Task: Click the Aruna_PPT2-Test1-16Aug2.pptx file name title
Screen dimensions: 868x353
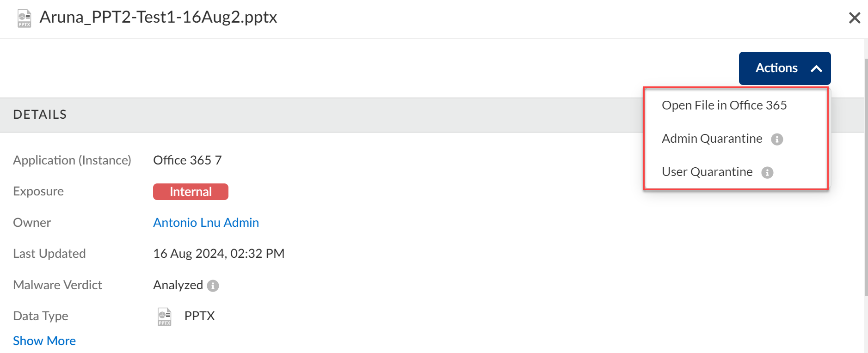Action: click(158, 17)
